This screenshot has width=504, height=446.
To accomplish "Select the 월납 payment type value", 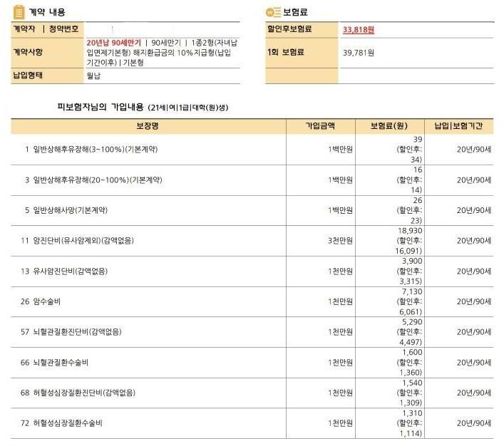I will 93,76.
